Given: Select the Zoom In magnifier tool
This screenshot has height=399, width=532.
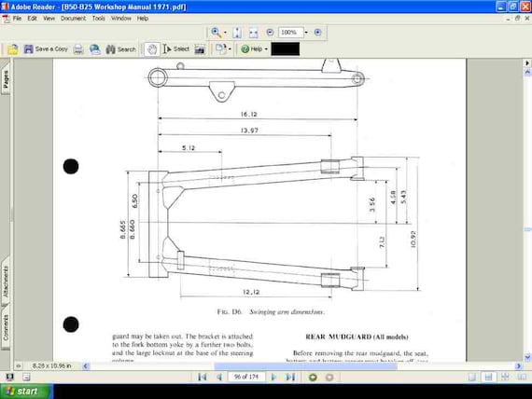Looking at the screenshot, I should (x=216, y=33).
